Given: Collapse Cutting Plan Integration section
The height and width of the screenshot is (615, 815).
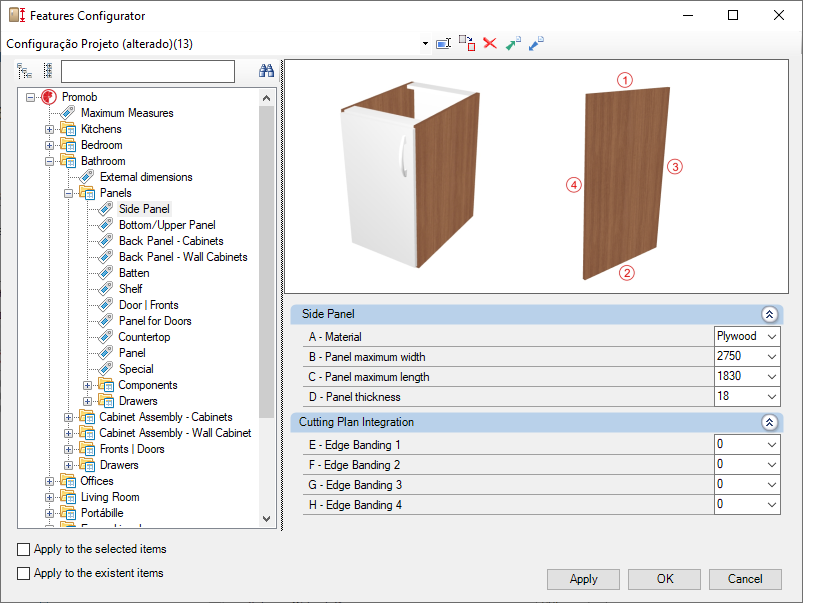Looking at the screenshot, I should [x=769, y=422].
